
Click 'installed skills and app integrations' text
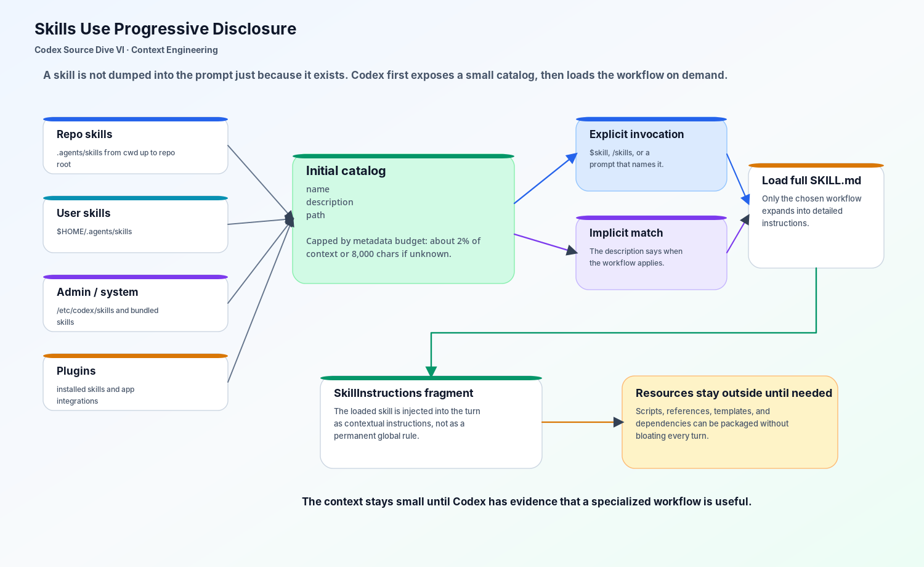pos(95,395)
